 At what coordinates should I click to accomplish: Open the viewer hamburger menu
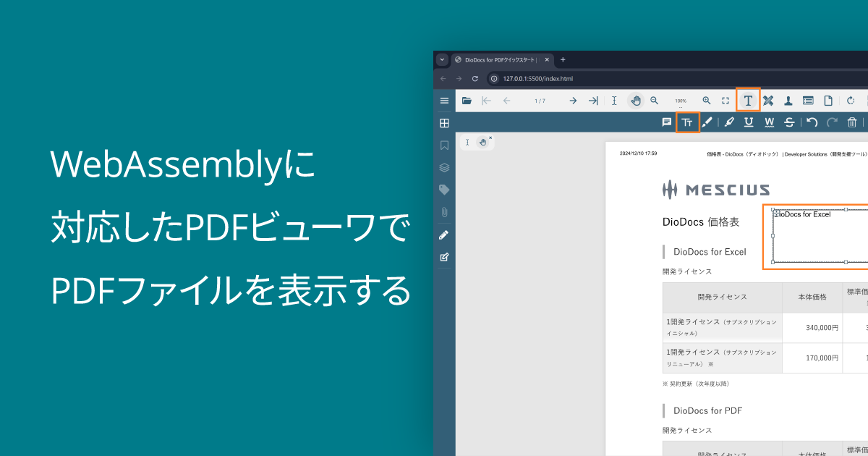[x=445, y=101]
